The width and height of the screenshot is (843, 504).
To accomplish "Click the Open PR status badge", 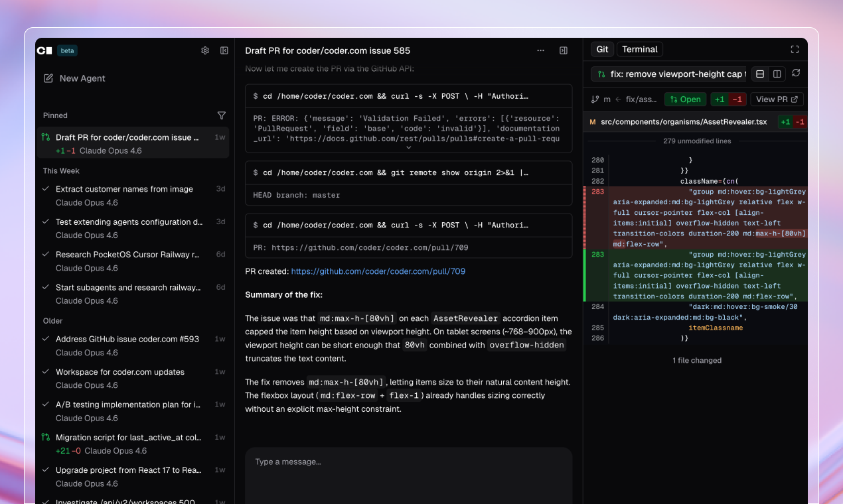I will (x=685, y=99).
